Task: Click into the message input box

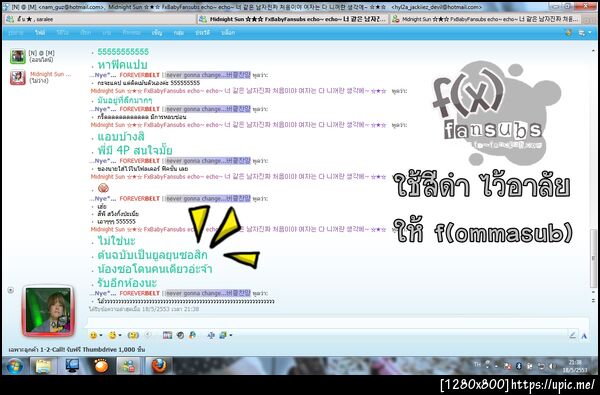Action: click(x=338, y=323)
